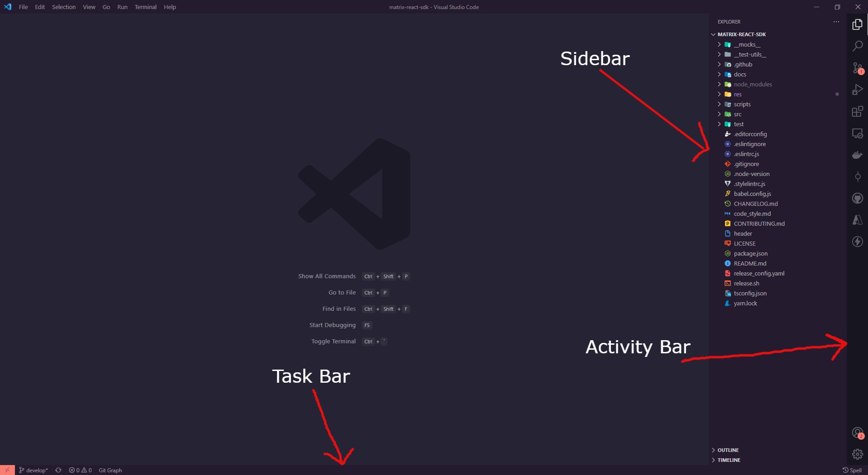Open the LICENSE file
Image resolution: width=868 pixels, height=475 pixels.
[x=777, y=243]
